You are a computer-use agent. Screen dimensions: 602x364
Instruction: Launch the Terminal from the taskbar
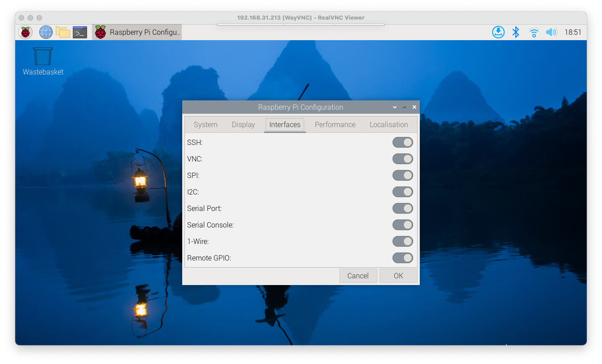tap(80, 32)
